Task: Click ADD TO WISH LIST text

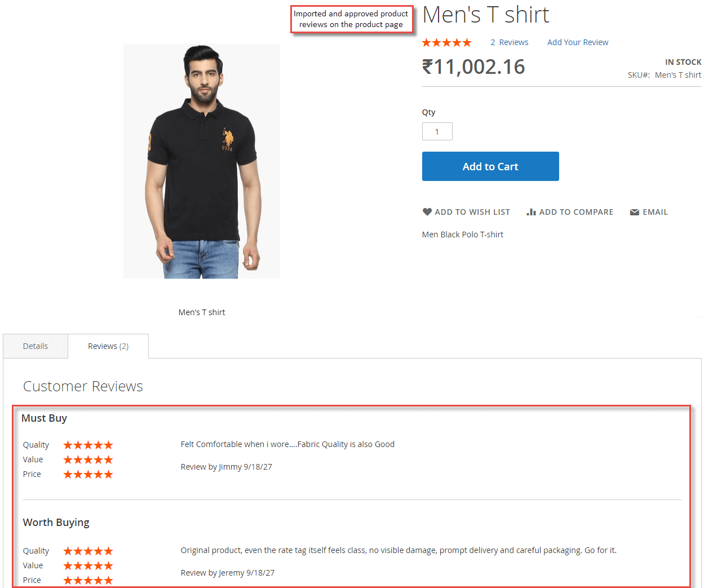Action: 472,212
